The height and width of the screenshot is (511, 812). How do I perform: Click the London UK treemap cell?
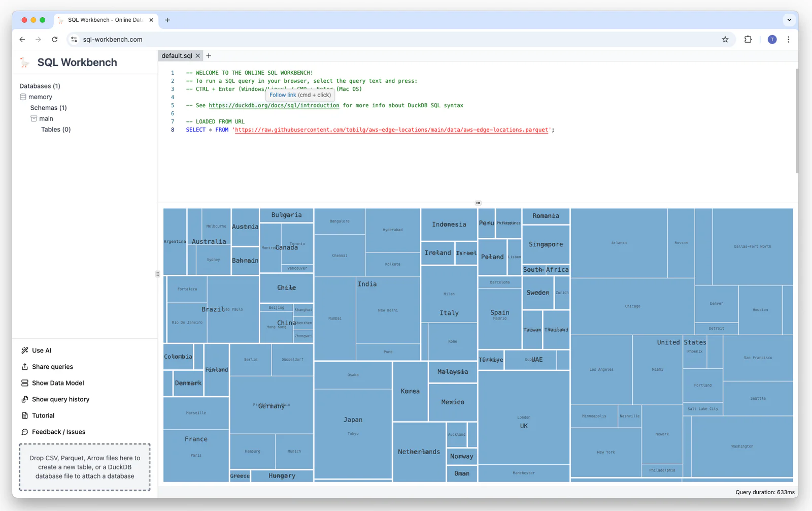point(524,417)
